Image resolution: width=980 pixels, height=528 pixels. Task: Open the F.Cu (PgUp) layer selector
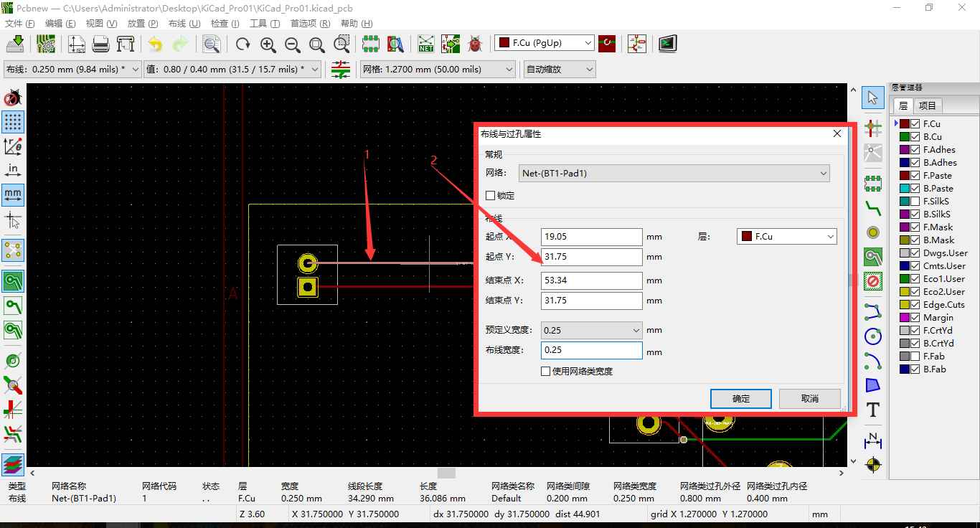(545, 43)
